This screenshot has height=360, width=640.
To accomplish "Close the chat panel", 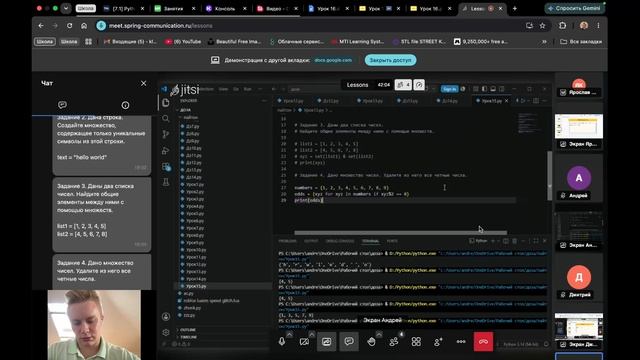I will coord(143,83).
